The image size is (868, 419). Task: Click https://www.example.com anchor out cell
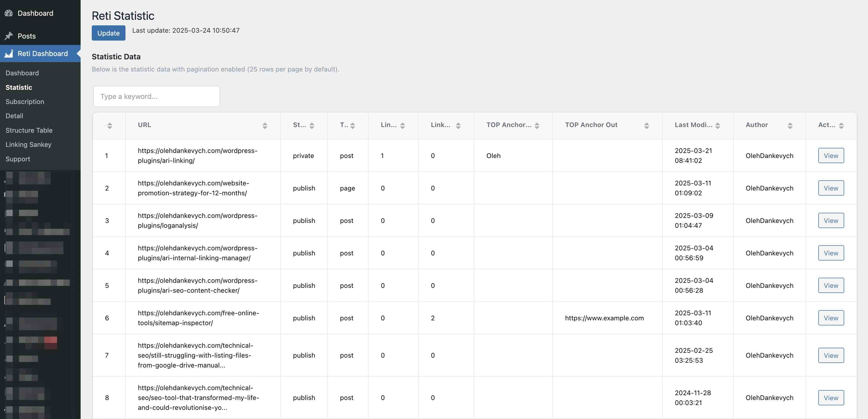(604, 318)
